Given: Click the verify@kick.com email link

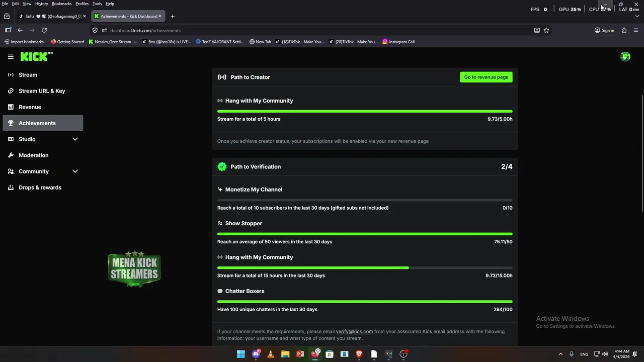Looking at the screenshot, I should (354, 331).
